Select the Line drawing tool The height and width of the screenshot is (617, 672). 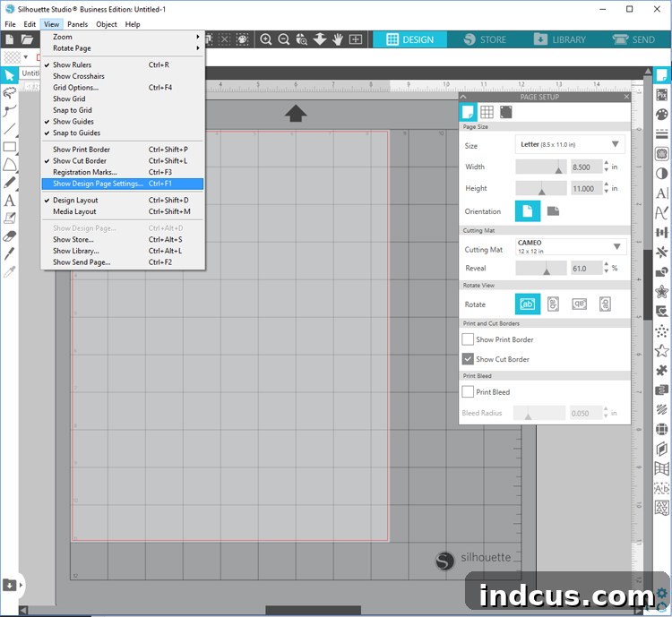tap(10, 129)
